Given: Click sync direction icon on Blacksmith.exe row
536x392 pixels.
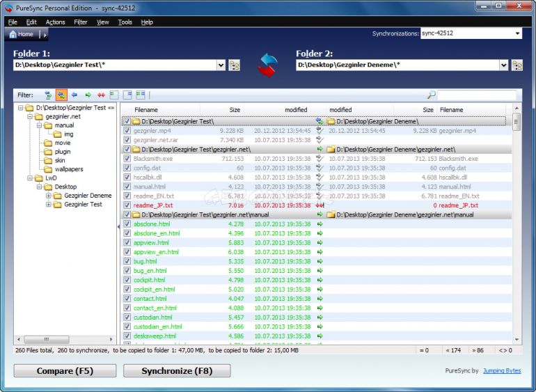Looking at the screenshot, I should (320, 158).
